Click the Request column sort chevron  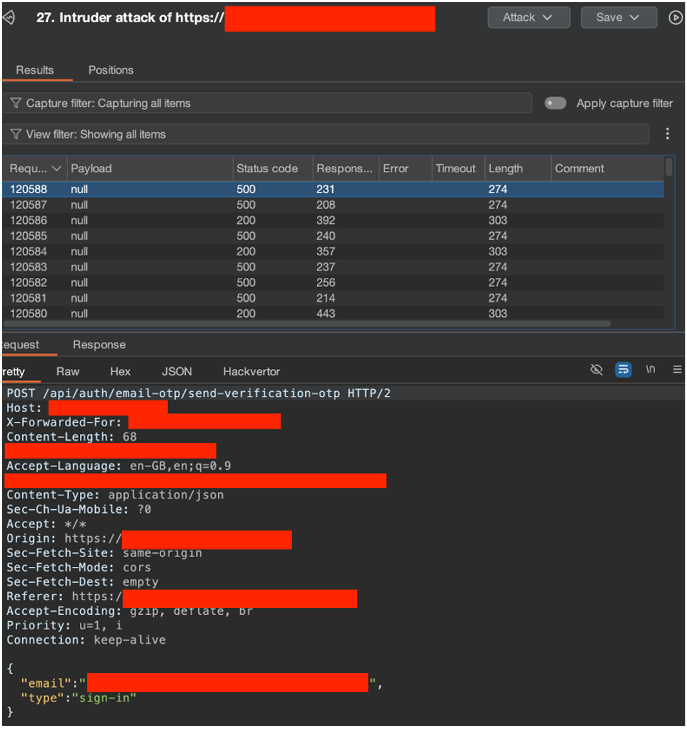pyautogui.click(x=57, y=169)
